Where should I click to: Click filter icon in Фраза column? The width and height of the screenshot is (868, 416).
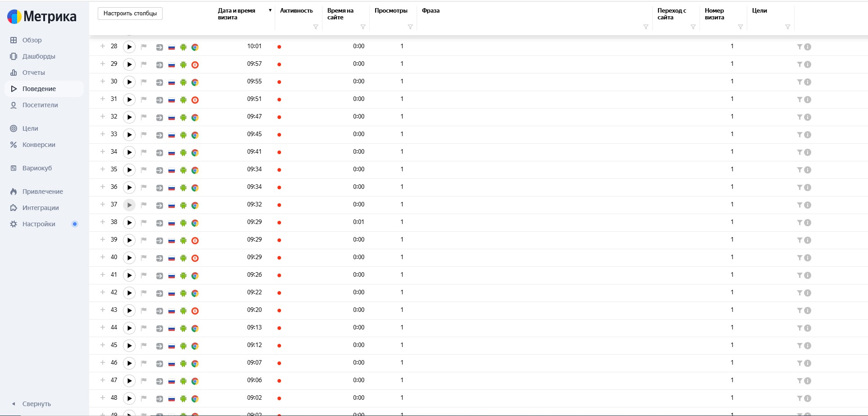(645, 27)
